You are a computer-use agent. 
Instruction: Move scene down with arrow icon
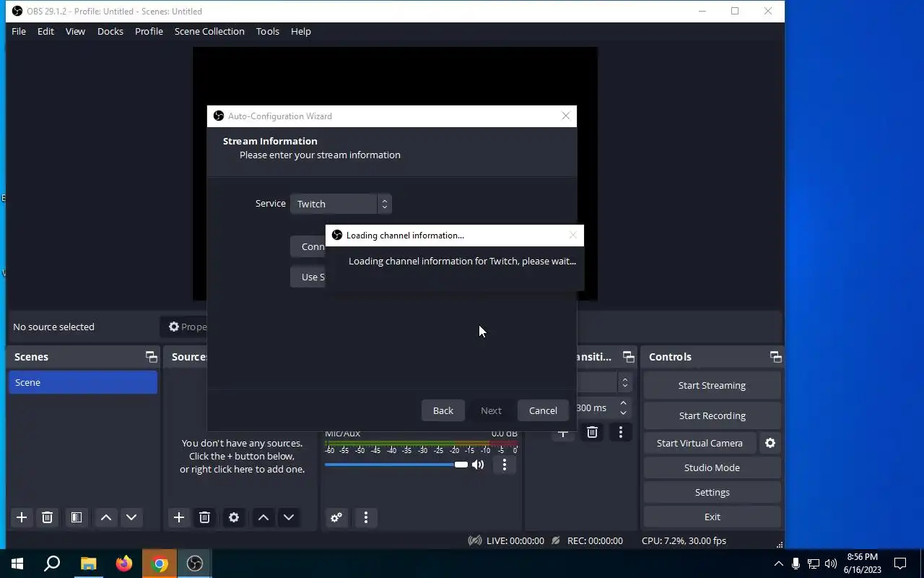[131, 517]
